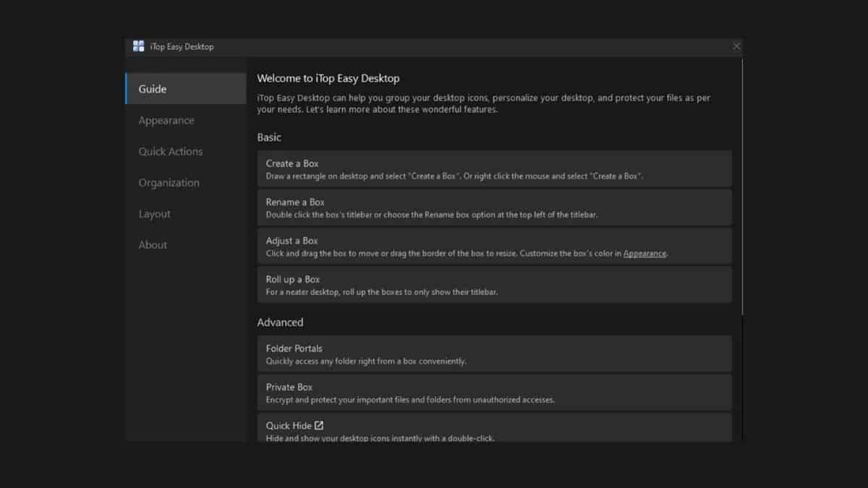Click the intro paragraph about grouping desktop icons
Image resolution: width=868 pixels, height=488 pixels.
point(484,103)
